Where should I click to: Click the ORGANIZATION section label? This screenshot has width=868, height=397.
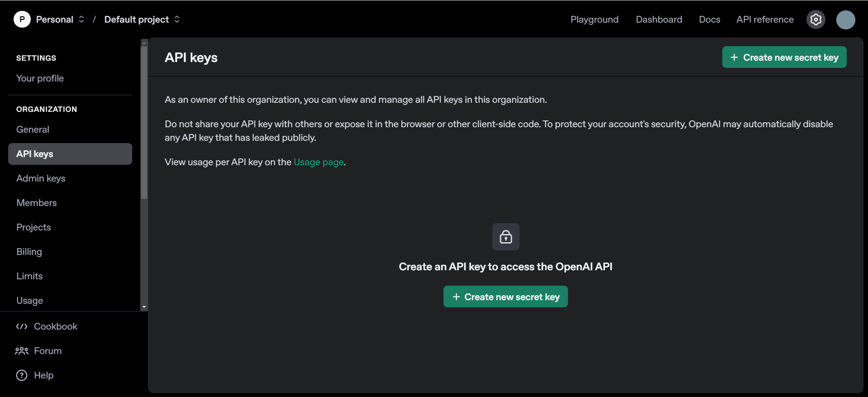(x=47, y=109)
